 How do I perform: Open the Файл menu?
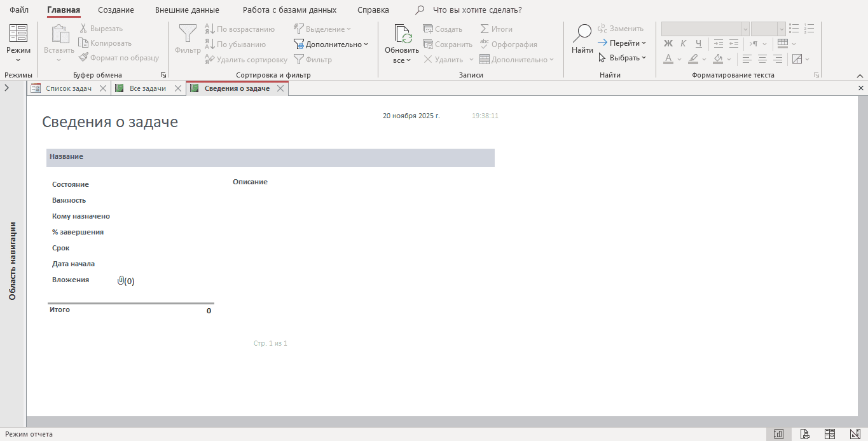(19, 10)
